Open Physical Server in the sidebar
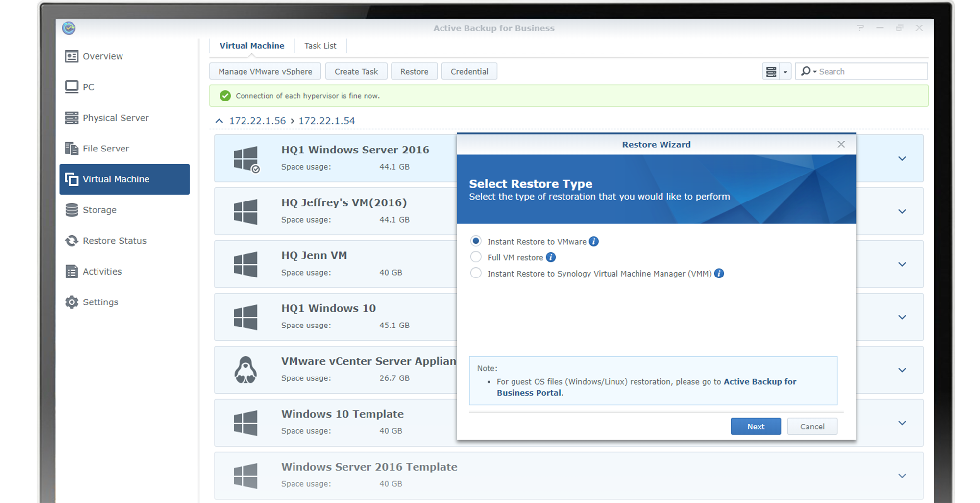The width and height of the screenshot is (980, 503). click(x=116, y=118)
